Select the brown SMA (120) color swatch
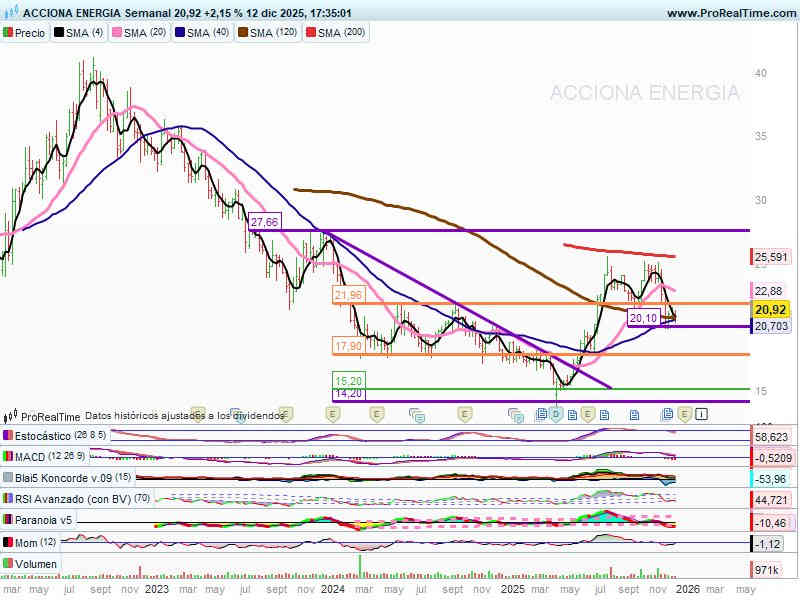Viewport: 800px width, 600px height. pos(241,33)
